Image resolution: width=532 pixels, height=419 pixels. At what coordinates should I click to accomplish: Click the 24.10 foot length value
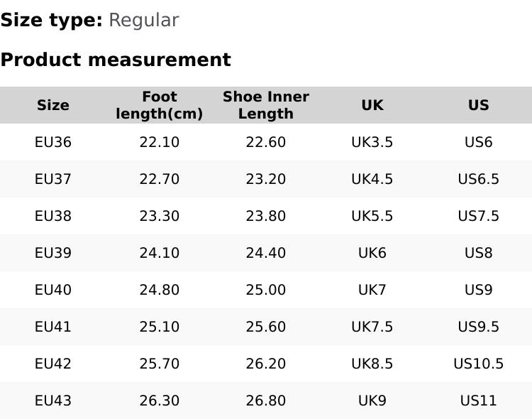(160, 253)
